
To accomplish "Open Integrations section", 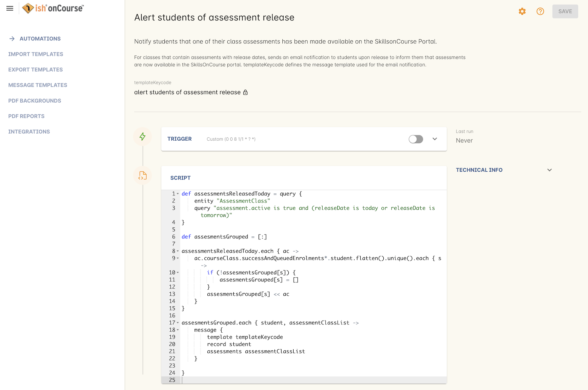I will click(x=29, y=132).
